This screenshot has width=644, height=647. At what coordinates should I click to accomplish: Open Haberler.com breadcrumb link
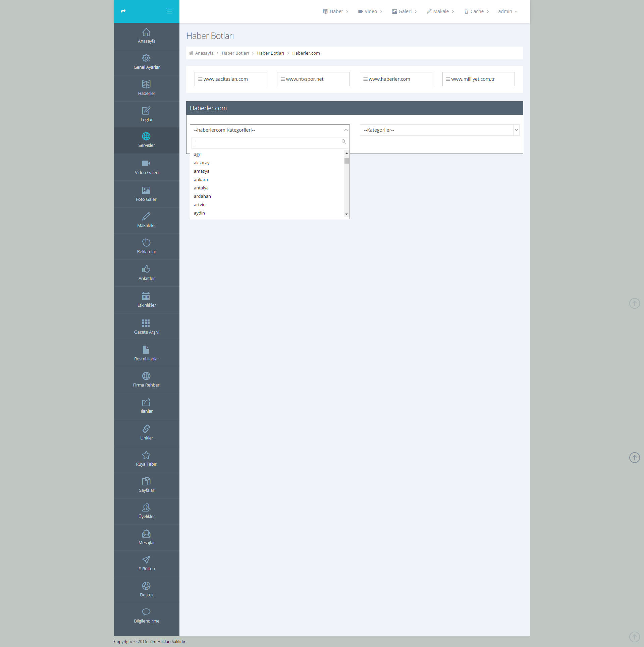[306, 53]
